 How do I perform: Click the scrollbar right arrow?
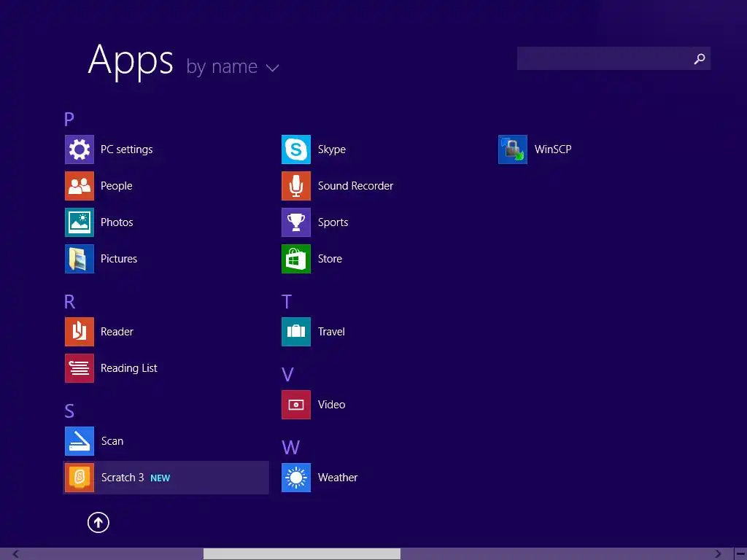(718, 554)
